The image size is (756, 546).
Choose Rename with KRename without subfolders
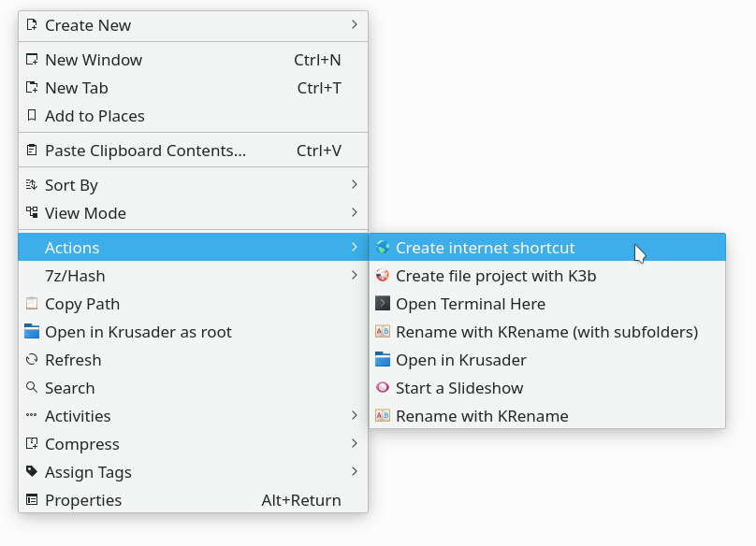coord(547,415)
